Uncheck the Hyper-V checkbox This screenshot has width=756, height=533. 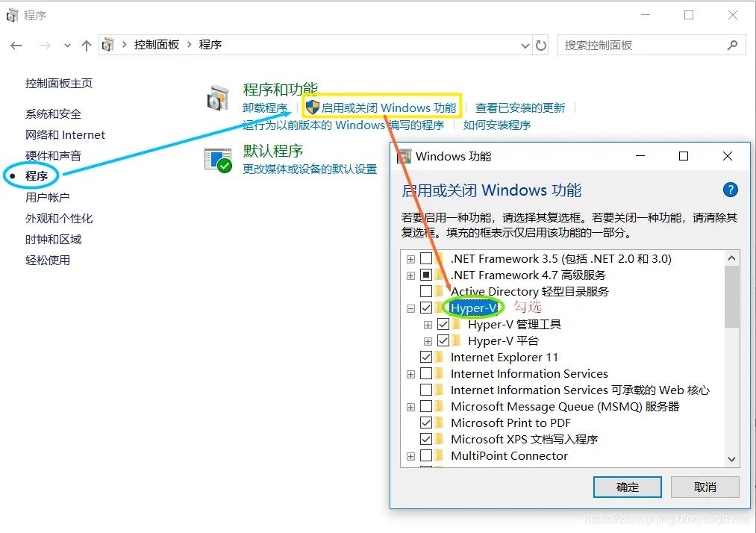pos(426,308)
